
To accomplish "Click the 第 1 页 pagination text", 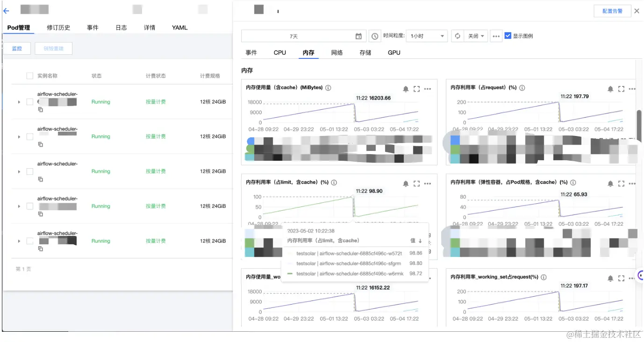I will click(23, 269).
